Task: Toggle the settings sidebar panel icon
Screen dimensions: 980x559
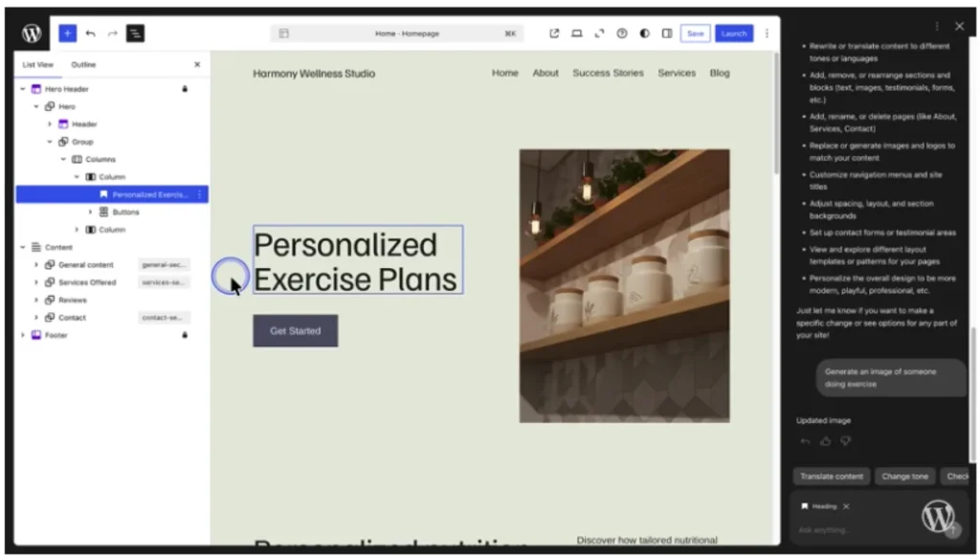Action: point(667,34)
